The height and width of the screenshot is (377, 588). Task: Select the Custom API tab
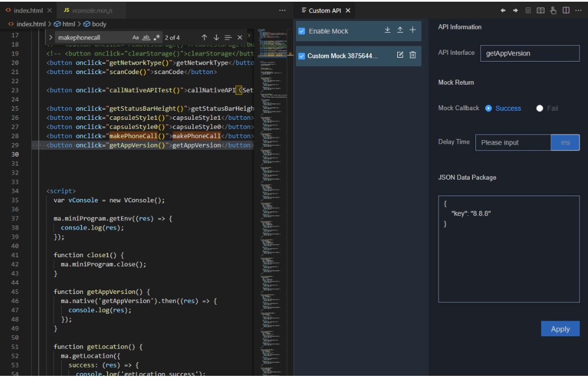pyautogui.click(x=325, y=10)
